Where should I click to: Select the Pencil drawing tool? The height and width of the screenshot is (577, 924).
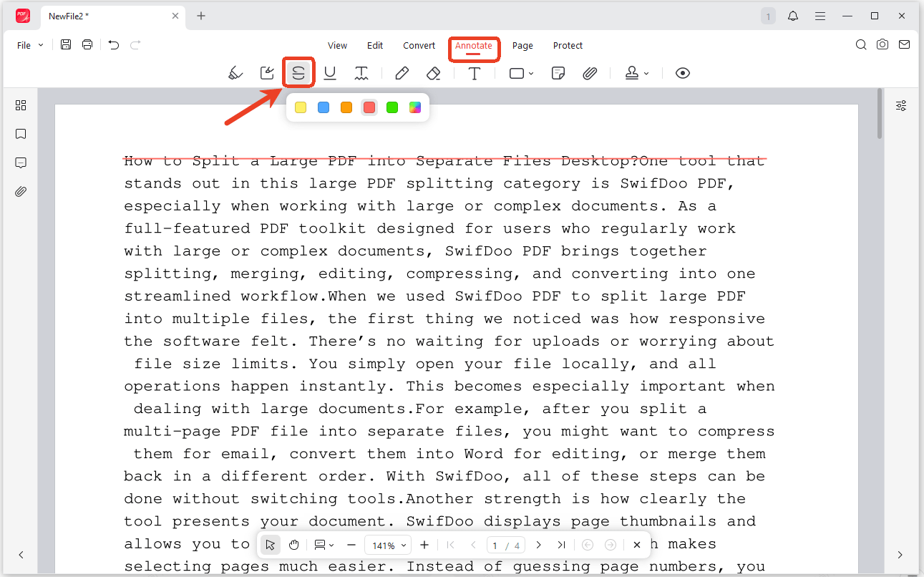click(402, 73)
